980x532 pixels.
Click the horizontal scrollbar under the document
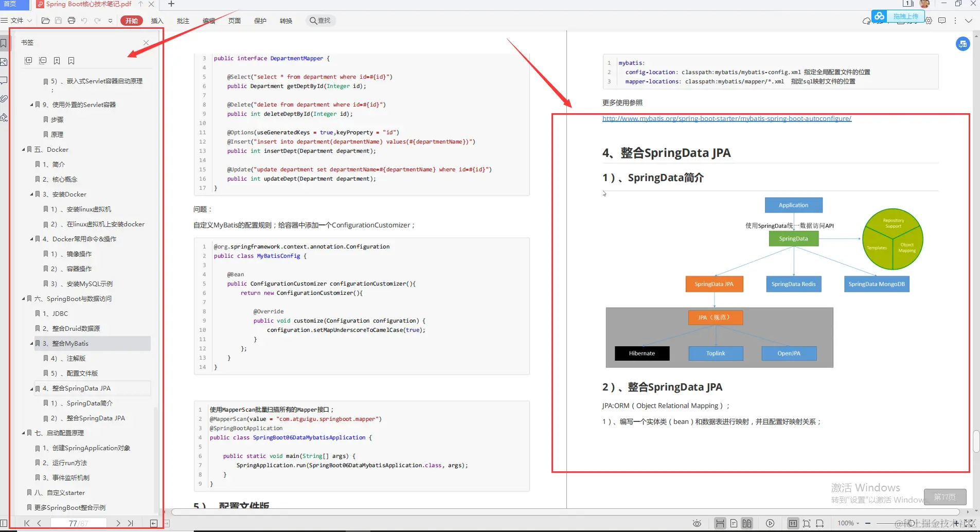pyautogui.click(x=565, y=512)
